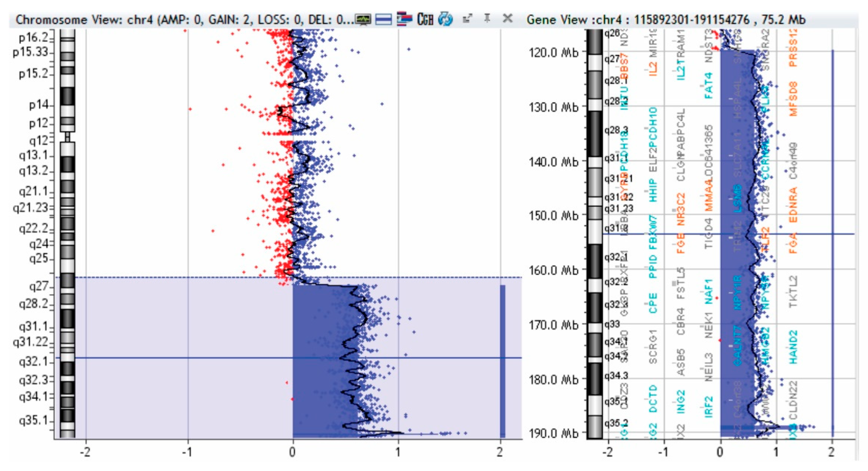The height and width of the screenshot is (471, 868).
Task: Click gene FGA in Gene View
Action: 793,243
